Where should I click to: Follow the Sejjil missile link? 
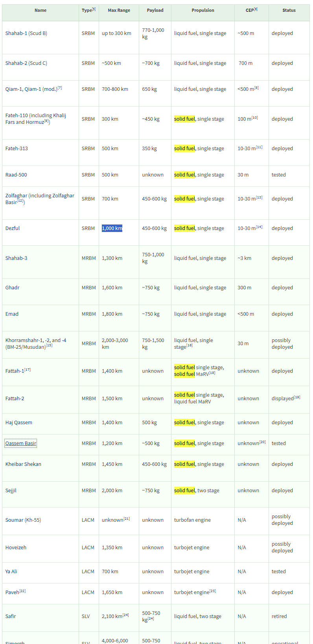11,491
